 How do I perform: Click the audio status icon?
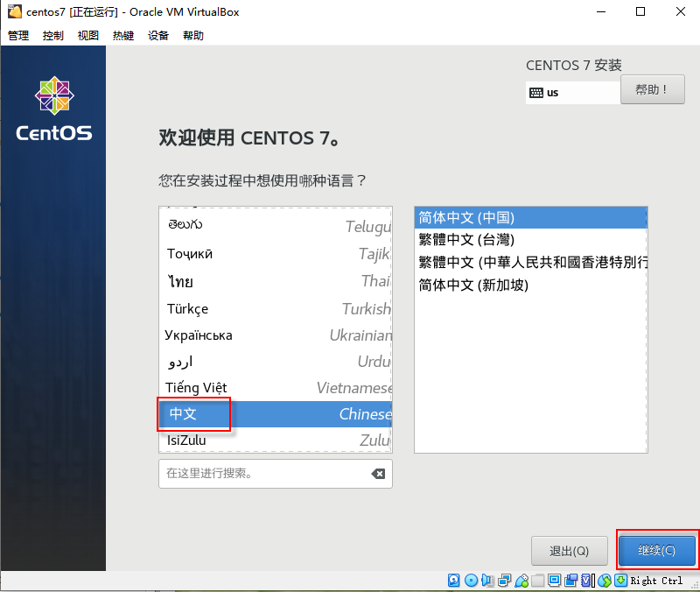tap(487, 581)
